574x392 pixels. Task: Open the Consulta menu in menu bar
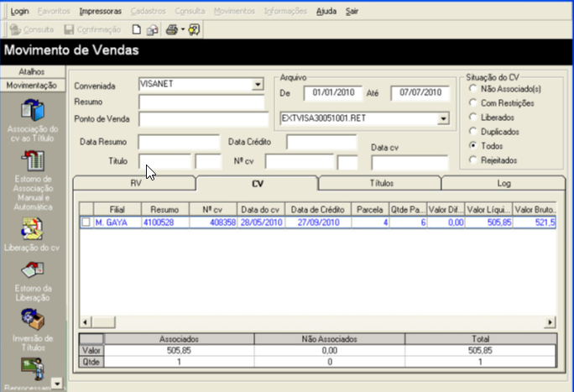pos(190,12)
